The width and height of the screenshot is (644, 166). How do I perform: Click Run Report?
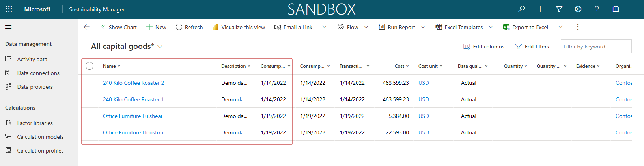coord(397,27)
